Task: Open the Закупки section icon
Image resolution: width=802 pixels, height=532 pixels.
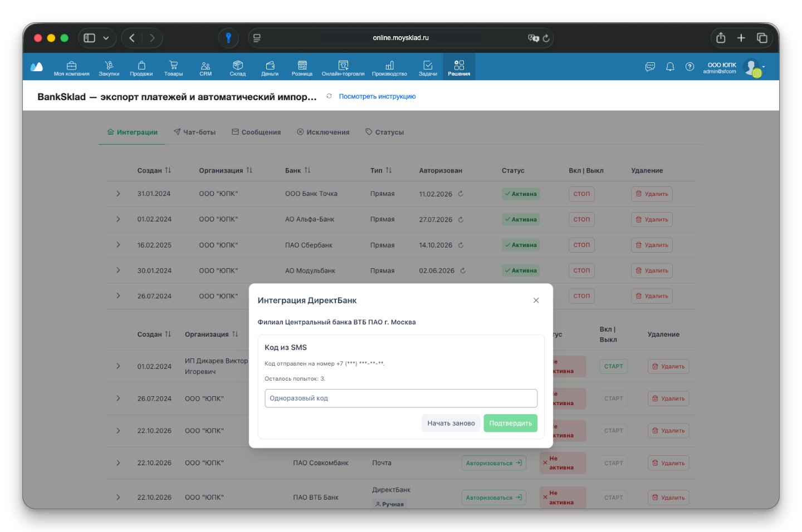Action: tap(109, 65)
